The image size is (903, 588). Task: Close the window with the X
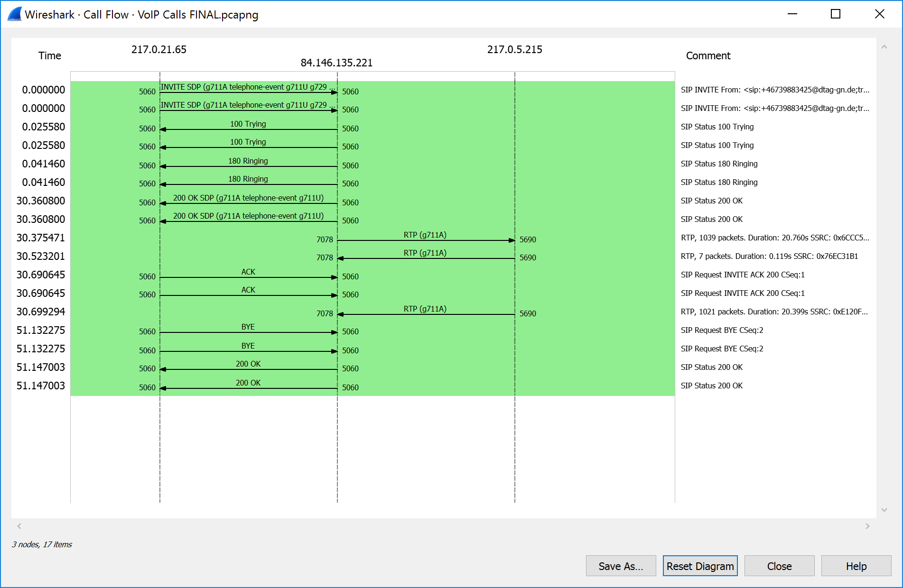(x=879, y=14)
